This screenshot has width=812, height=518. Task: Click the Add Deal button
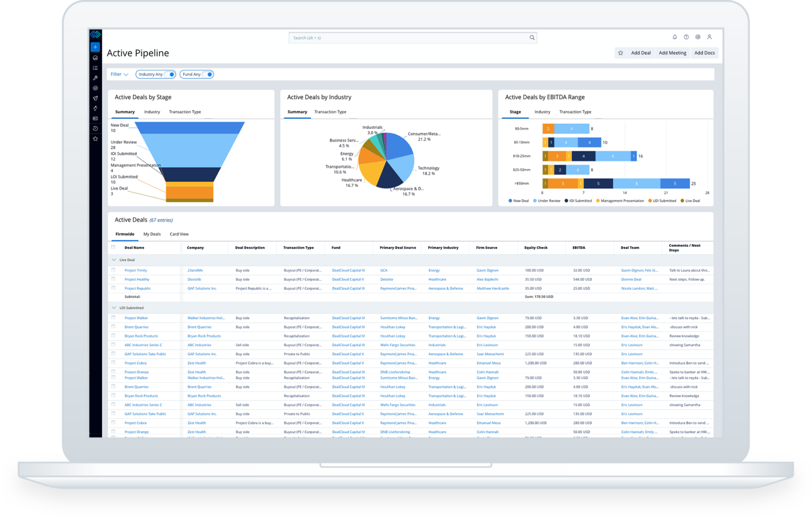(641, 53)
